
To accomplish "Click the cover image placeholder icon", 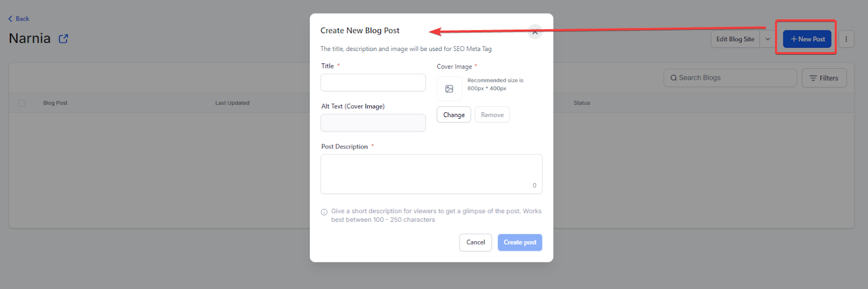I will click(449, 89).
